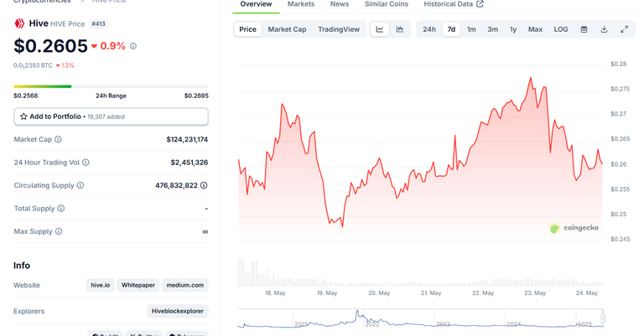The width and height of the screenshot is (644, 336).
Task: Click the Total Supply info icon
Action: point(61,209)
